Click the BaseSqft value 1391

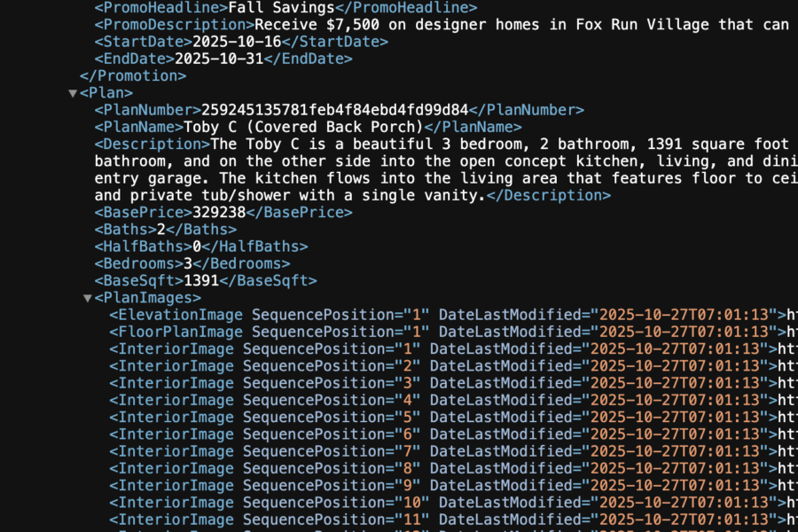click(200, 280)
